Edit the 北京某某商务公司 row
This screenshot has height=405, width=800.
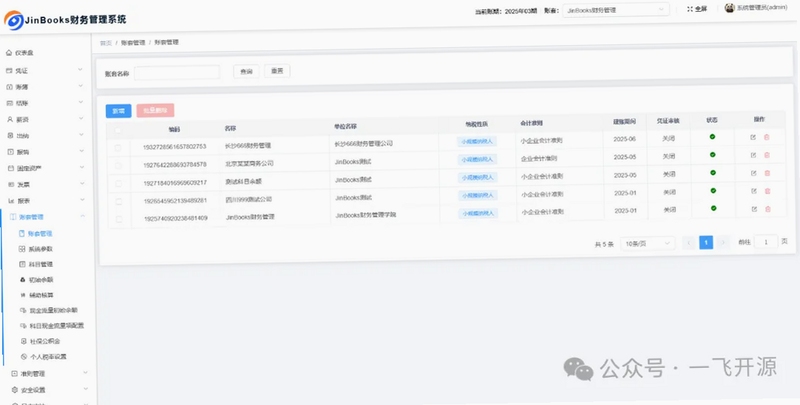(x=753, y=155)
